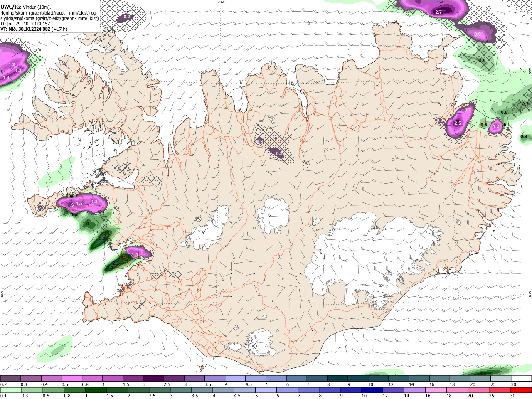Pick the white 30 swatch in top legend row
The width and height of the screenshot is (532, 399).
(x=521, y=379)
